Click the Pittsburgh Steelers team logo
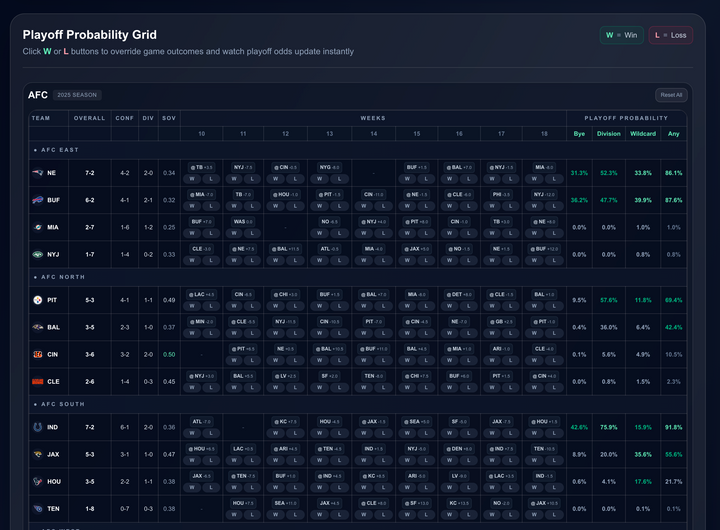This screenshot has height=530, width=720. tap(38, 299)
